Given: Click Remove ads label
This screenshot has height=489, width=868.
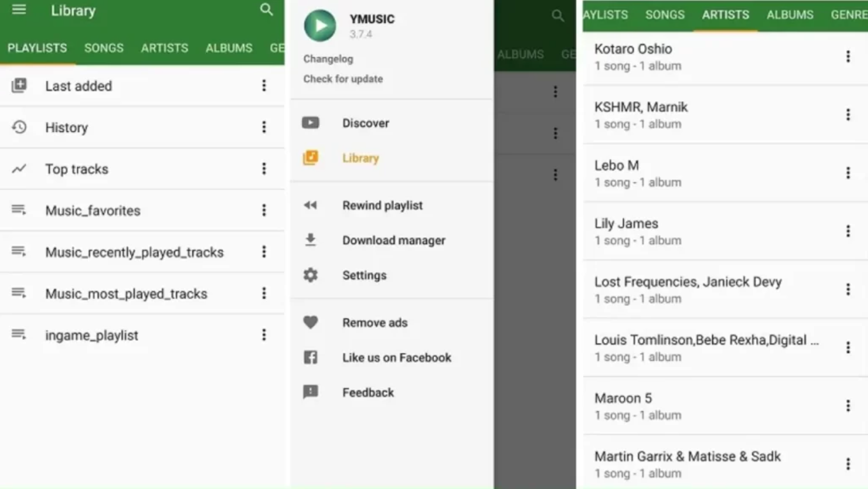Looking at the screenshot, I should pyautogui.click(x=375, y=323).
